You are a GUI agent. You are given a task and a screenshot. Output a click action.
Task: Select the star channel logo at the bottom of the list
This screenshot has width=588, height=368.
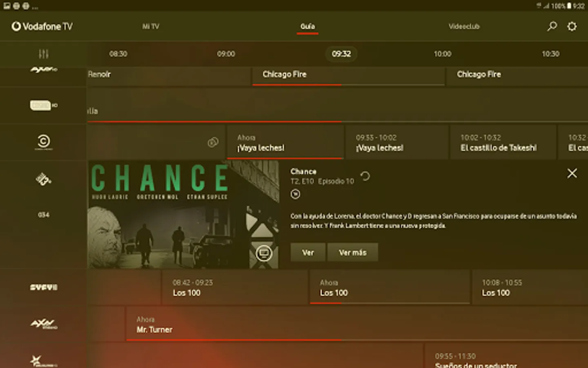click(43, 361)
